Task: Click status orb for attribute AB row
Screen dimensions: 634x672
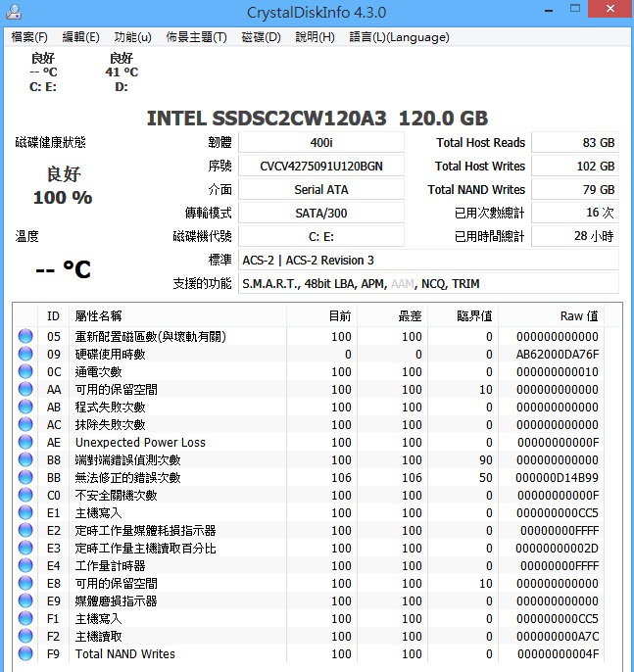Action: coord(25,407)
